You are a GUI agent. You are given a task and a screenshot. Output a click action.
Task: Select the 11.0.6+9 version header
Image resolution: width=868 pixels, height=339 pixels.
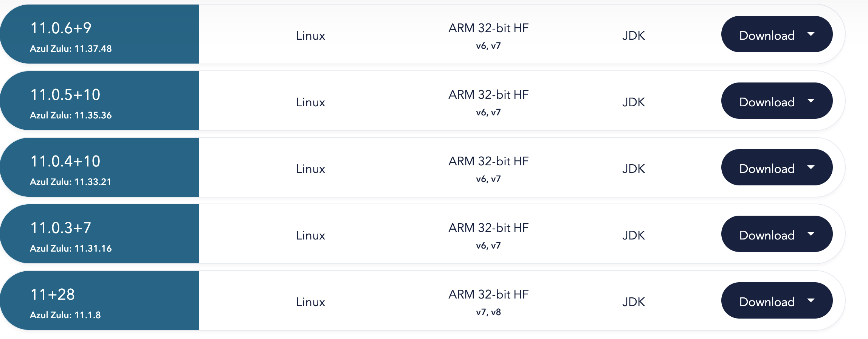[x=61, y=28]
